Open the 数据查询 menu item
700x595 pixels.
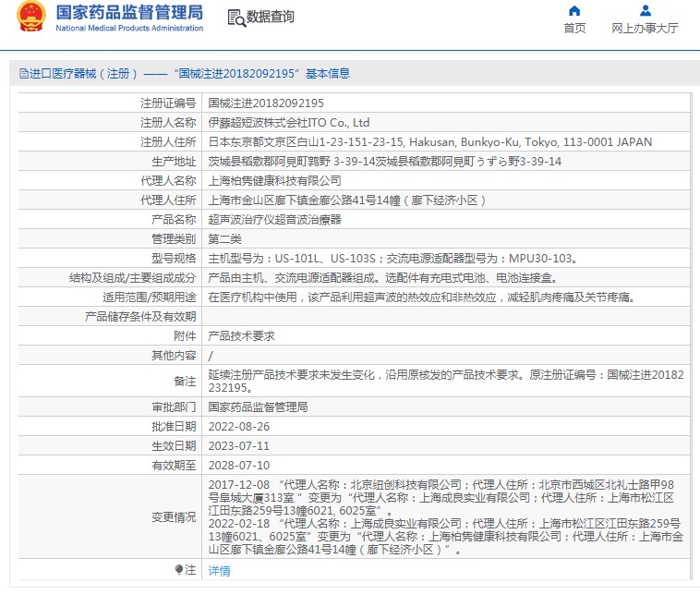tap(271, 18)
